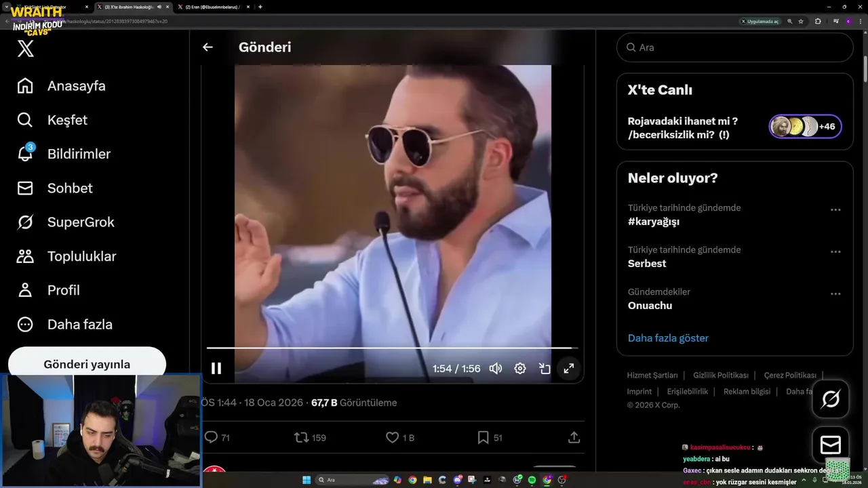Show hidden system tray icons
868x488 pixels.
[x=804, y=480]
